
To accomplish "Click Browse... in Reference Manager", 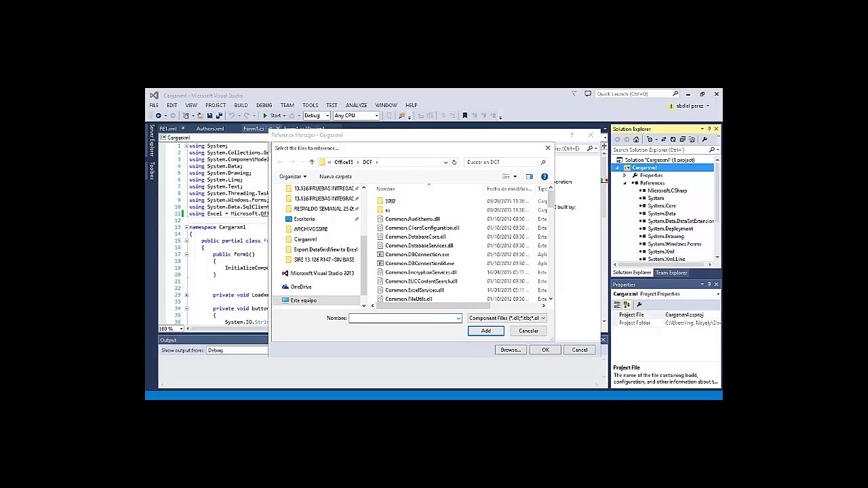I will coord(510,350).
